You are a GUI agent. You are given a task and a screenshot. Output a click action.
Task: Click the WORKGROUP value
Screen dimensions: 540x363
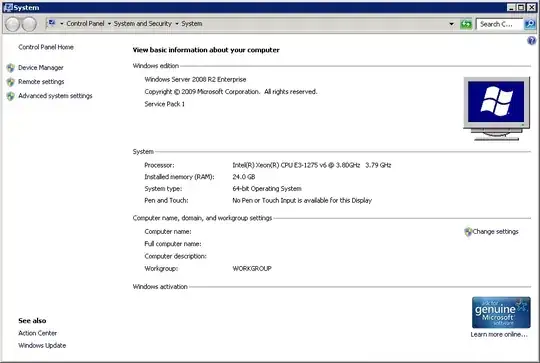pos(252,268)
